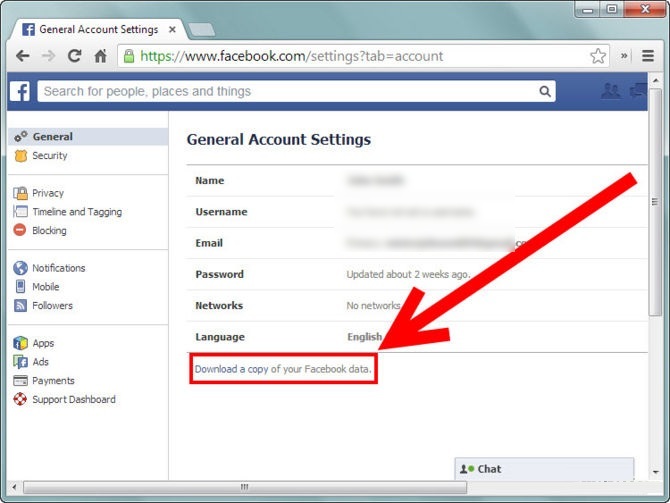Open the Chat bar
This screenshot has height=503, width=670.
coord(544,469)
